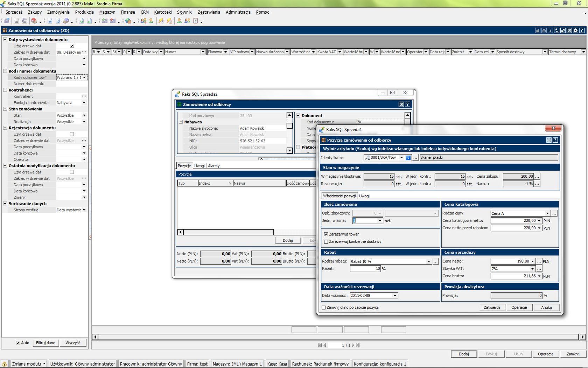Click Operacje button in position dialog
This screenshot has width=588, height=368.
pyautogui.click(x=519, y=307)
